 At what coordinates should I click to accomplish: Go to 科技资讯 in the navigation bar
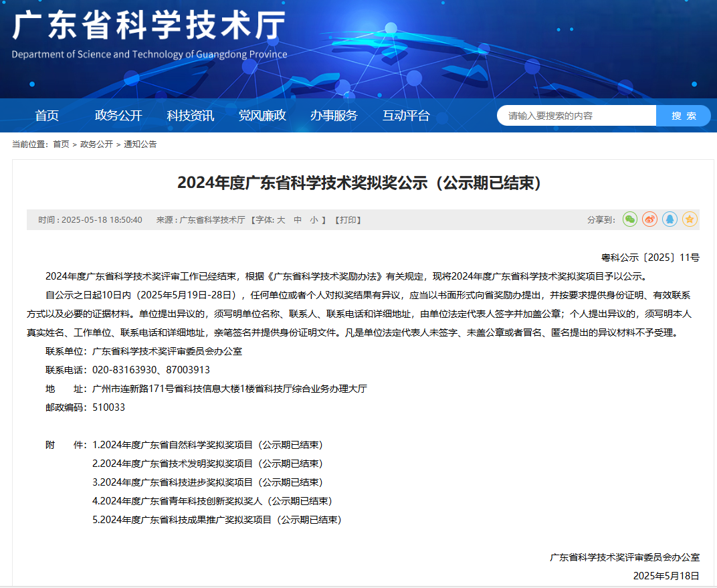tap(191, 116)
